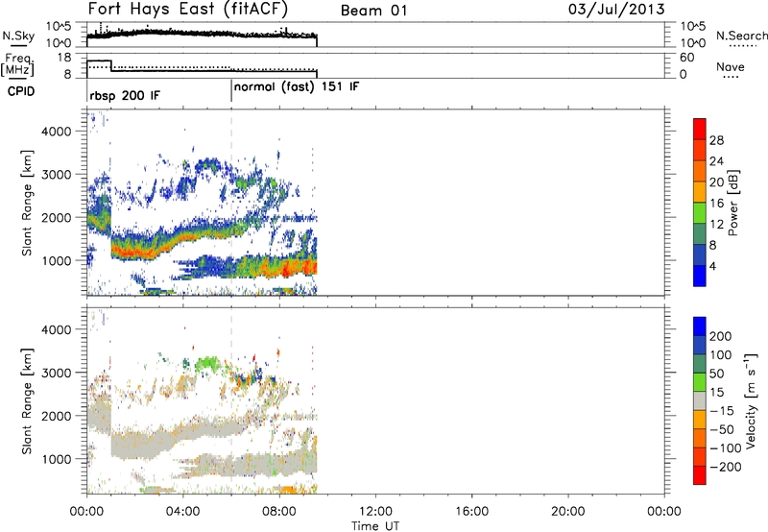Click the power panel 'Slant Range [km]' label
768x532 pixels.
click(27, 204)
